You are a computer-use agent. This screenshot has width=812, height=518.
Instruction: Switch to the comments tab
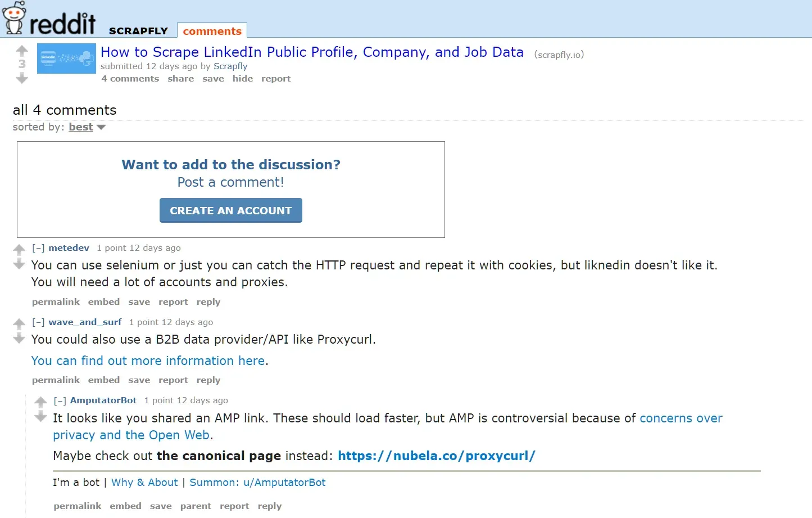(212, 30)
